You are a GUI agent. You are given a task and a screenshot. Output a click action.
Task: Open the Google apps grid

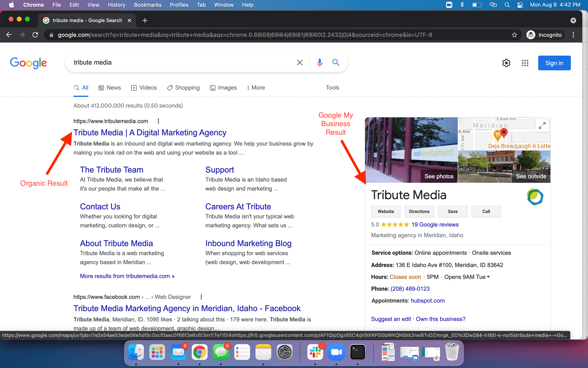(525, 63)
